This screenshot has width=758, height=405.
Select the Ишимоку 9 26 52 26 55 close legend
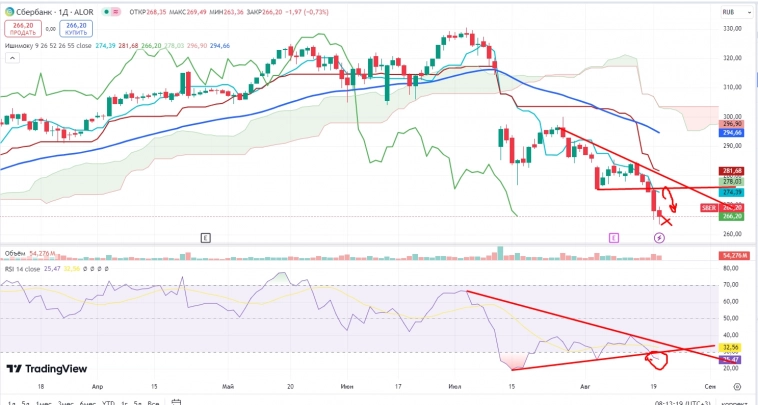click(x=48, y=46)
